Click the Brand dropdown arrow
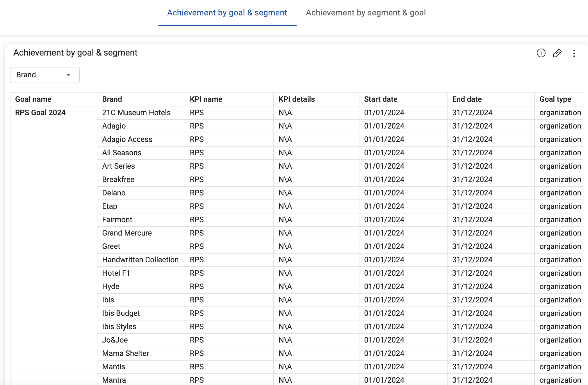Image resolution: width=588 pixels, height=385 pixels. click(x=69, y=75)
